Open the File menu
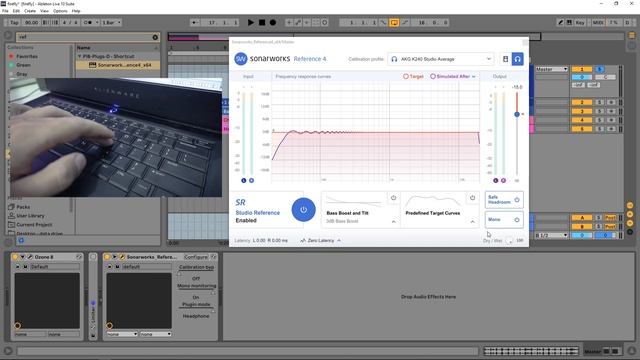The height and width of the screenshot is (360, 640). (x=5, y=11)
